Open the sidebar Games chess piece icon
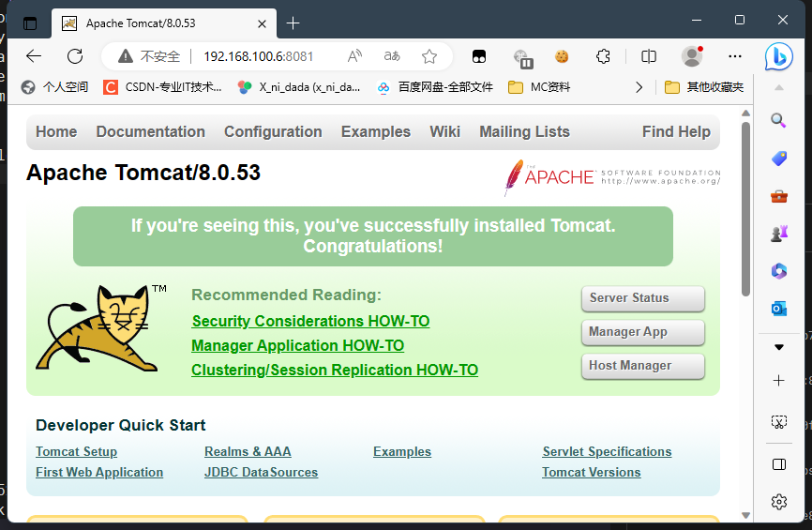Image resolution: width=812 pixels, height=530 pixels. [x=779, y=234]
